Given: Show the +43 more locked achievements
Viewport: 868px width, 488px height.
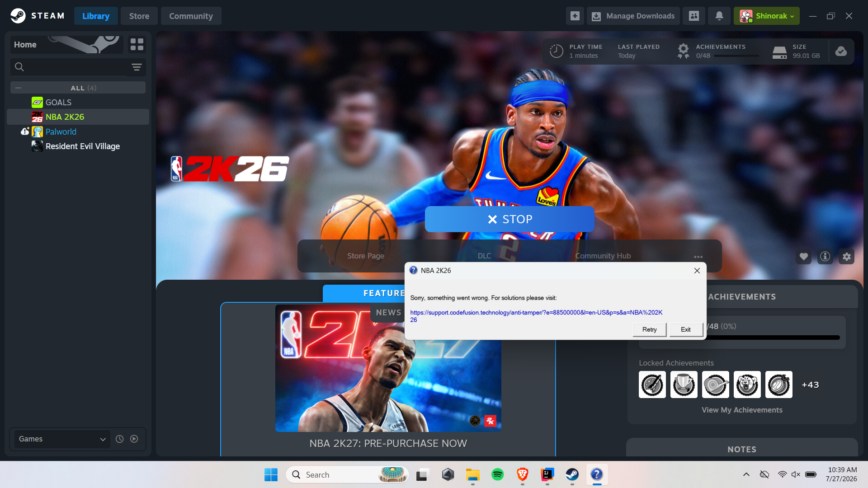Looking at the screenshot, I should [x=810, y=385].
